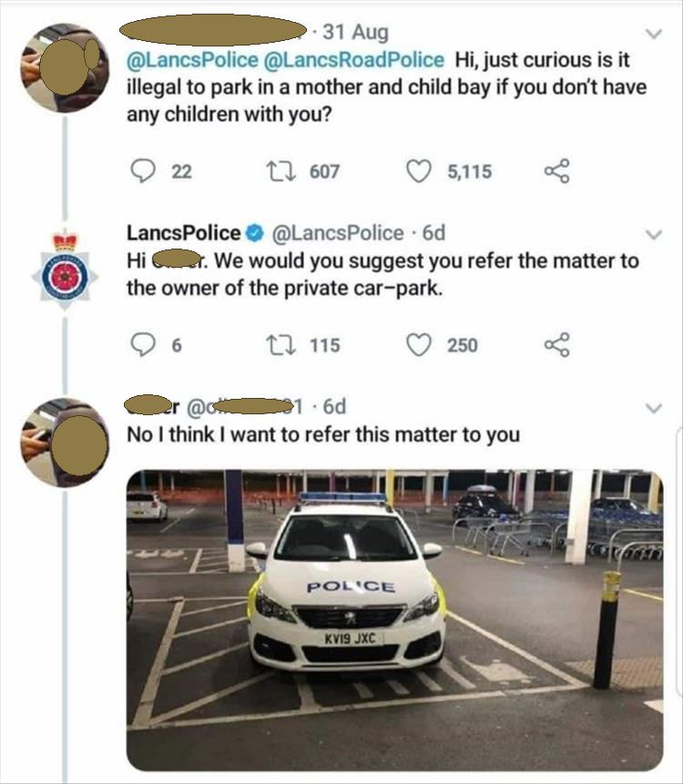Open the police car photo

(394, 619)
